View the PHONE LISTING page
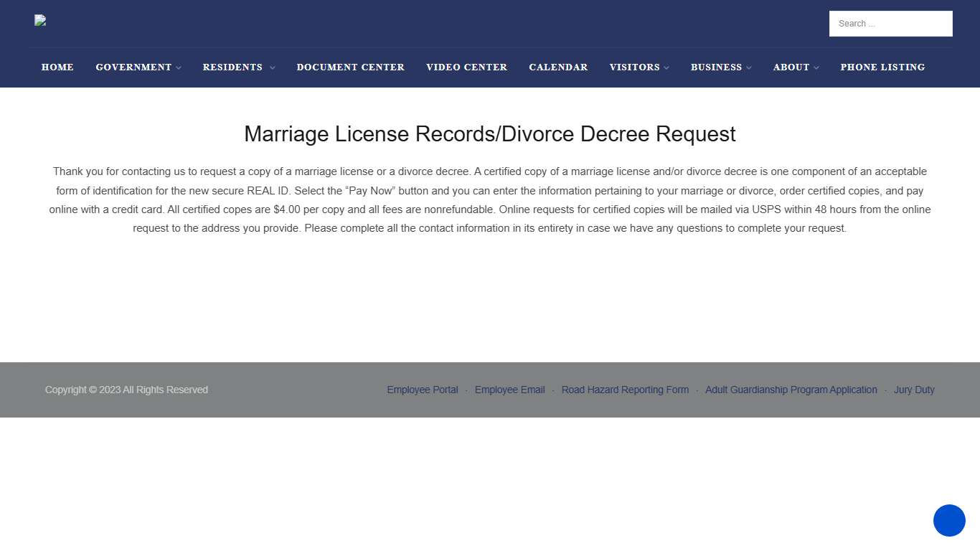Screen dimensions: 980x551 882,67
